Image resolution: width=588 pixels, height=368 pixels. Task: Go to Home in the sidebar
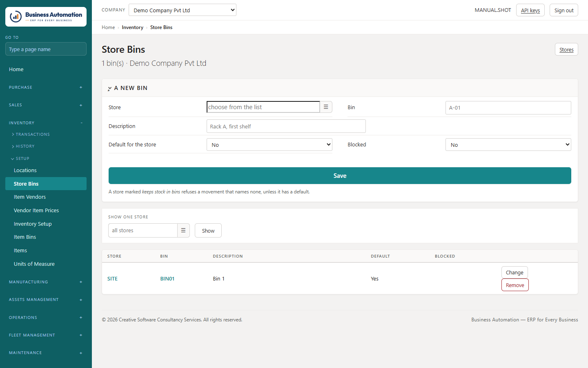46,70
